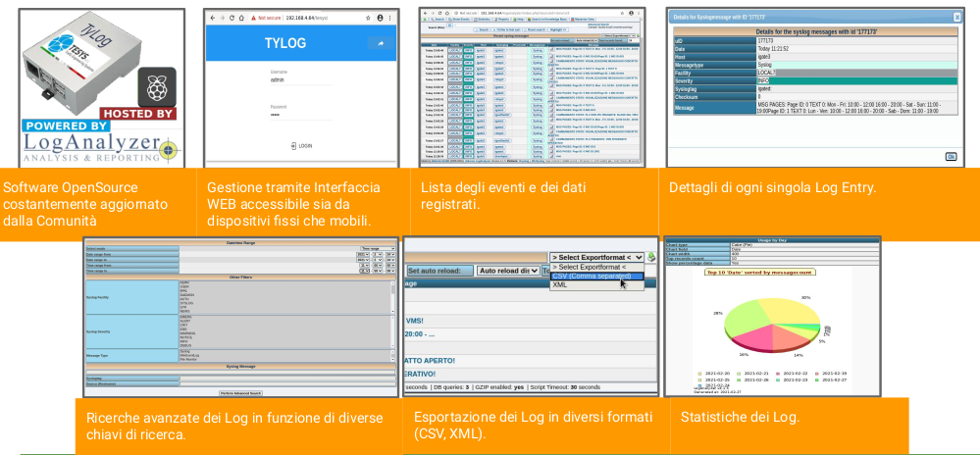Open the Select Exportformat dropdown
Image resolution: width=980 pixels, height=455 pixels.
(596, 257)
